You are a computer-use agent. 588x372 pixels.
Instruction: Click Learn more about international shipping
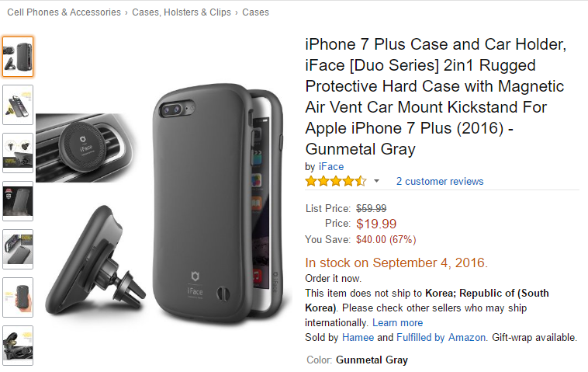(x=397, y=322)
